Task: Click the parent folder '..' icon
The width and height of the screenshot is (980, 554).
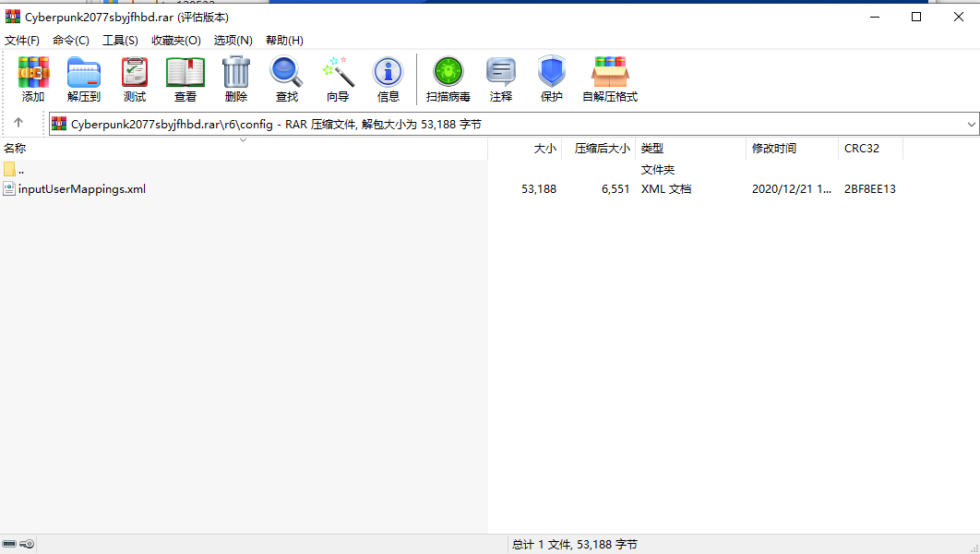Action: tap(9, 170)
